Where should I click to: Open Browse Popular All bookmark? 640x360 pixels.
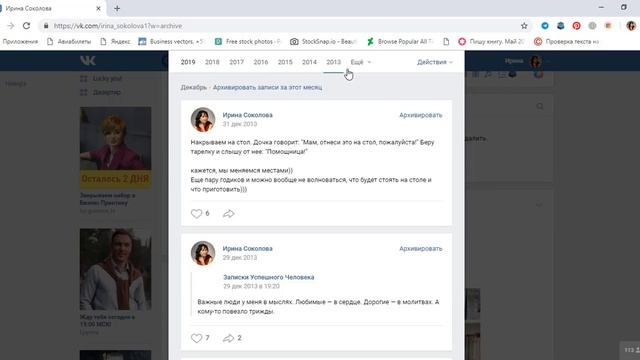click(x=400, y=42)
